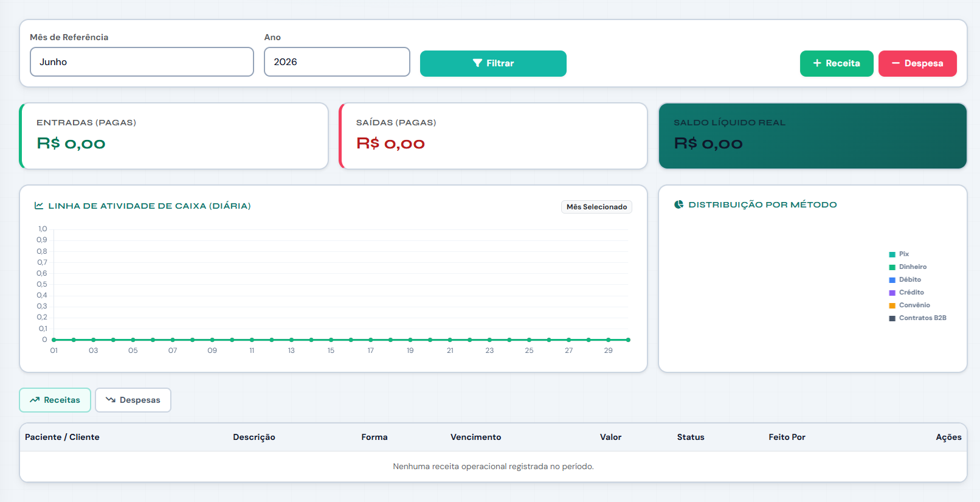980x502 pixels.
Task: Click the Ano field showing 2026
Action: tap(337, 62)
